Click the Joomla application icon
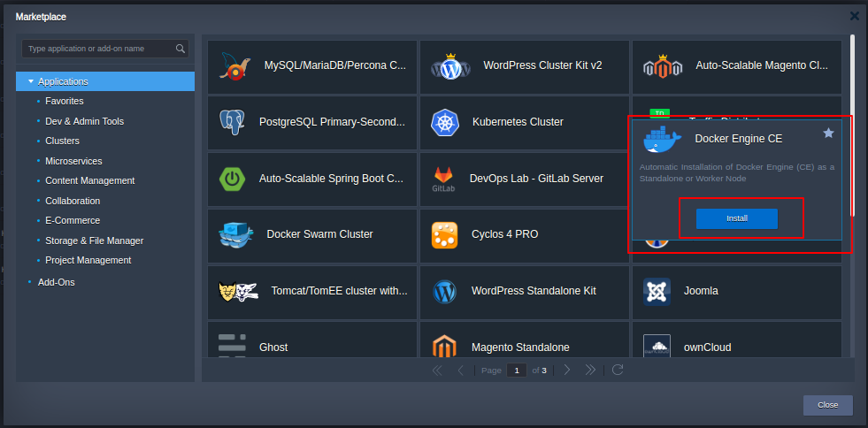This screenshot has width=868, height=428. click(x=657, y=291)
